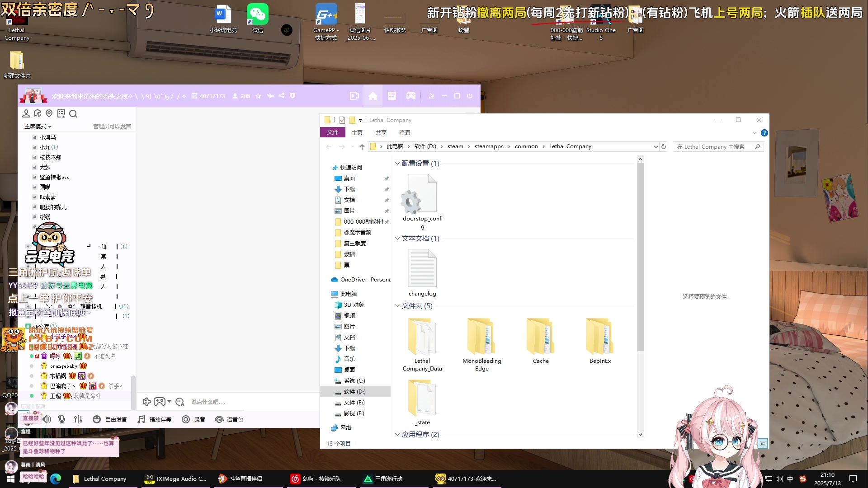
Task: Click the airplane gift icon in chat toolbar
Action: pyautogui.click(x=147, y=402)
